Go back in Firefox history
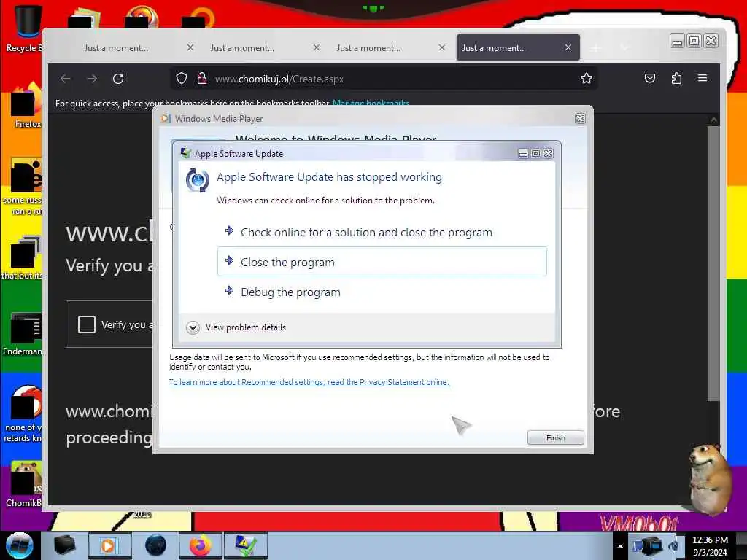The width and height of the screenshot is (747, 560). click(x=66, y=79)
